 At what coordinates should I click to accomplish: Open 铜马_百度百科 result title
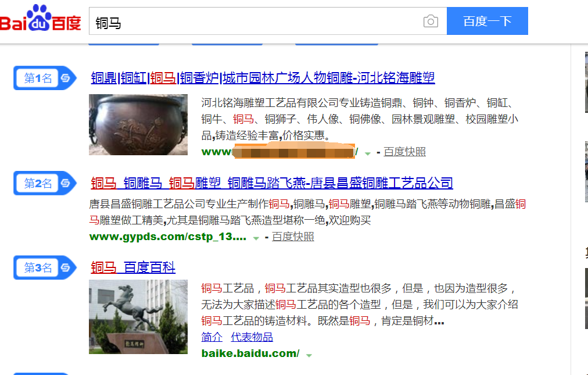pos(133,267)
